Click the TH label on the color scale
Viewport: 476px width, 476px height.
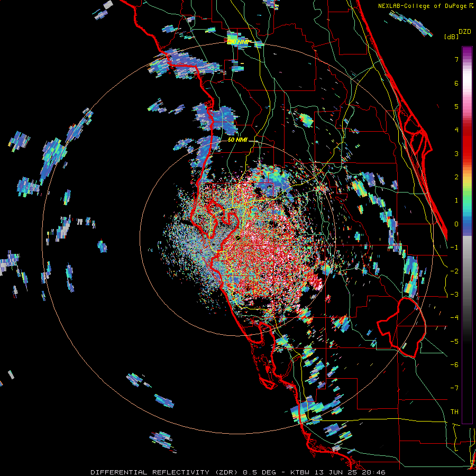coord(454,411)
